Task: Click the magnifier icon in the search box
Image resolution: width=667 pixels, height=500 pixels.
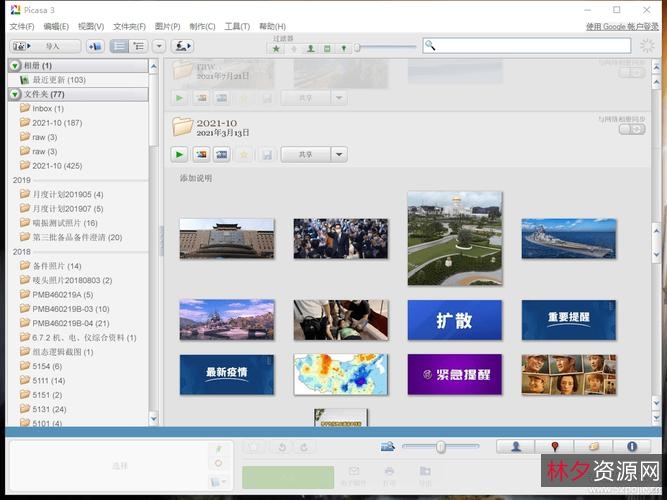Action: [430, 45]
